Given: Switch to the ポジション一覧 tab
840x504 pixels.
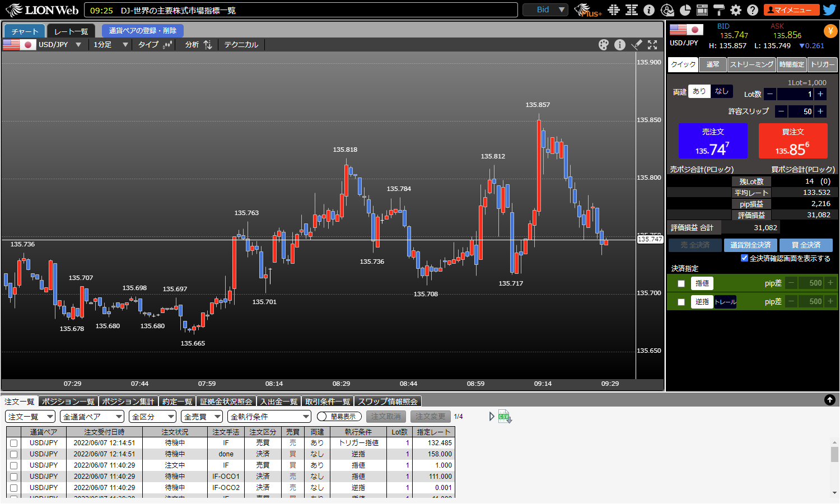Looking at the screenshot, I should pyautogui.click(x=68, y=402).
